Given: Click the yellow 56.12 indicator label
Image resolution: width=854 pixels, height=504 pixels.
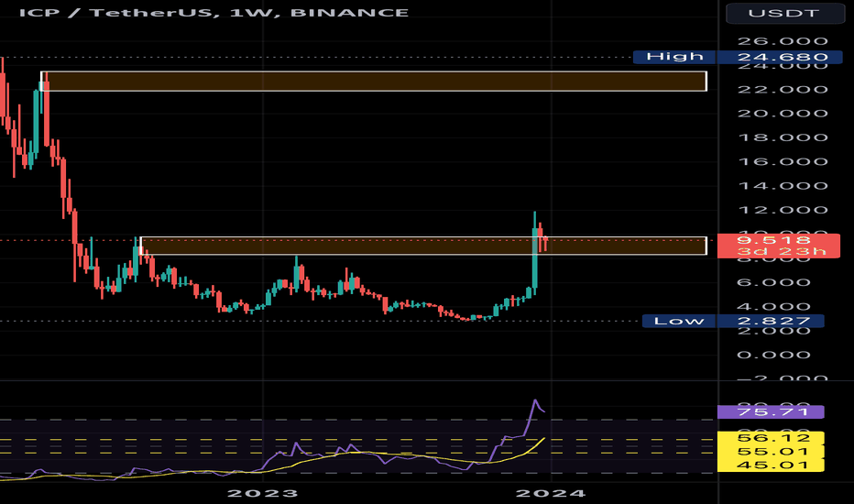Looking at the screenshot, I should coord(771,438).
